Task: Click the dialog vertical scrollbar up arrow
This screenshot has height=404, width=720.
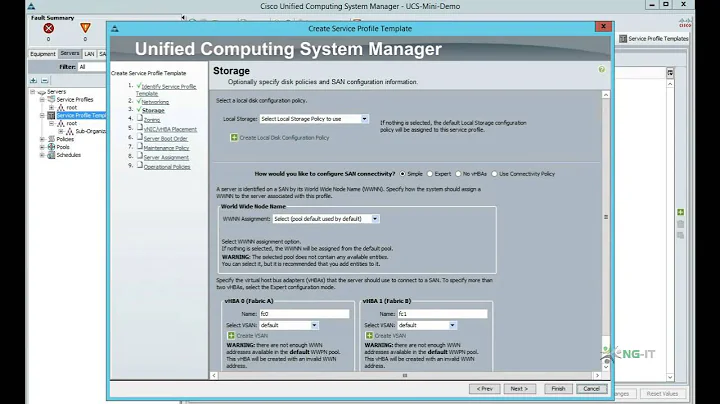Action: click(606, 95)
